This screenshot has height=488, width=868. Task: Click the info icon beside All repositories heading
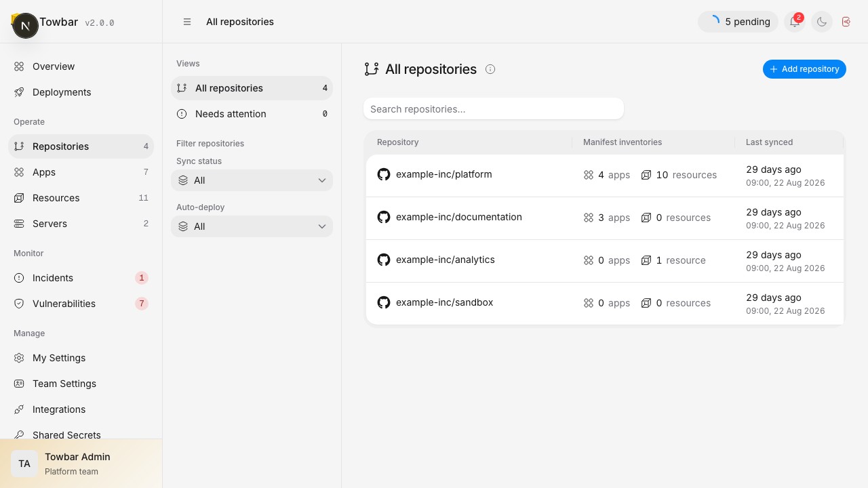coord(490,69)
